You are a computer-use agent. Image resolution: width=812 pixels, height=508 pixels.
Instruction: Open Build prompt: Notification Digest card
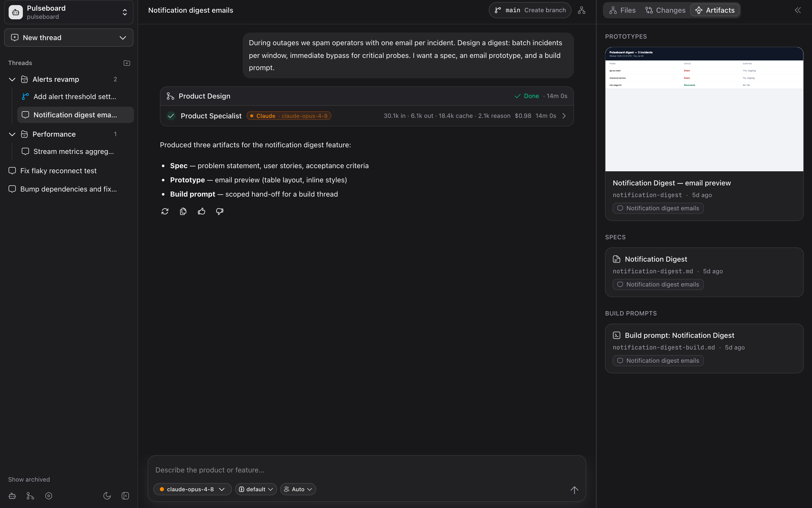[704, 348]
